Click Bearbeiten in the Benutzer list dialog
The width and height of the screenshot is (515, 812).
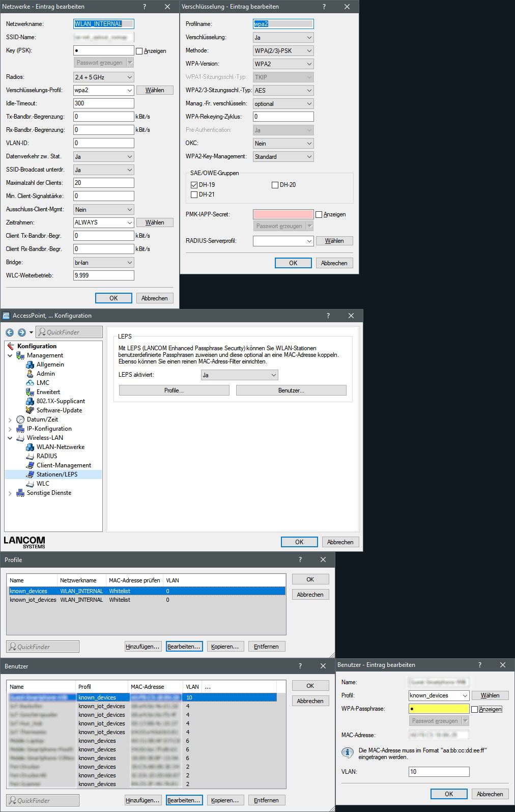(184, 800)
